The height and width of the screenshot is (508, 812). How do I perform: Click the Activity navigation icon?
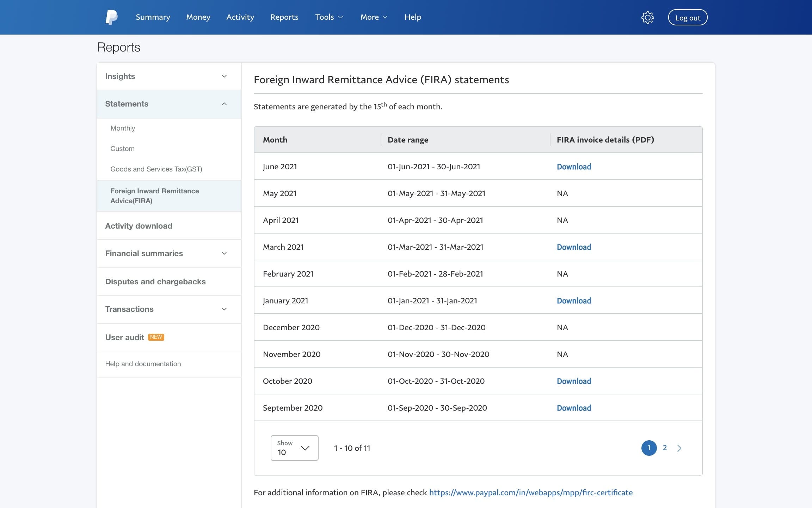point(240,17)
